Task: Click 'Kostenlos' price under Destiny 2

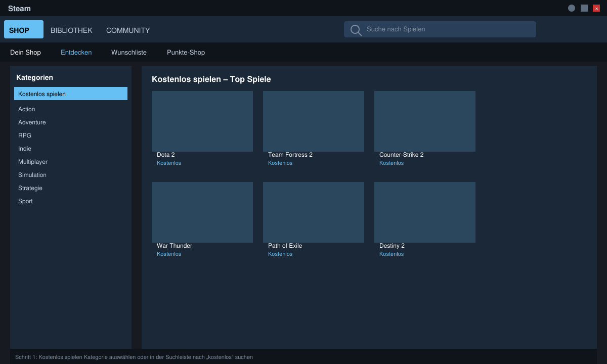Action: point(392,254)
